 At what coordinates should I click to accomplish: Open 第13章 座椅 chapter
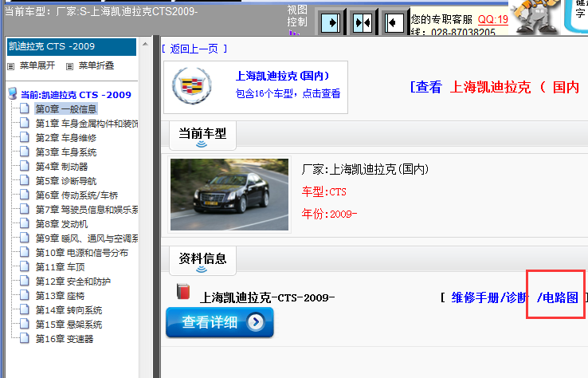60,296
